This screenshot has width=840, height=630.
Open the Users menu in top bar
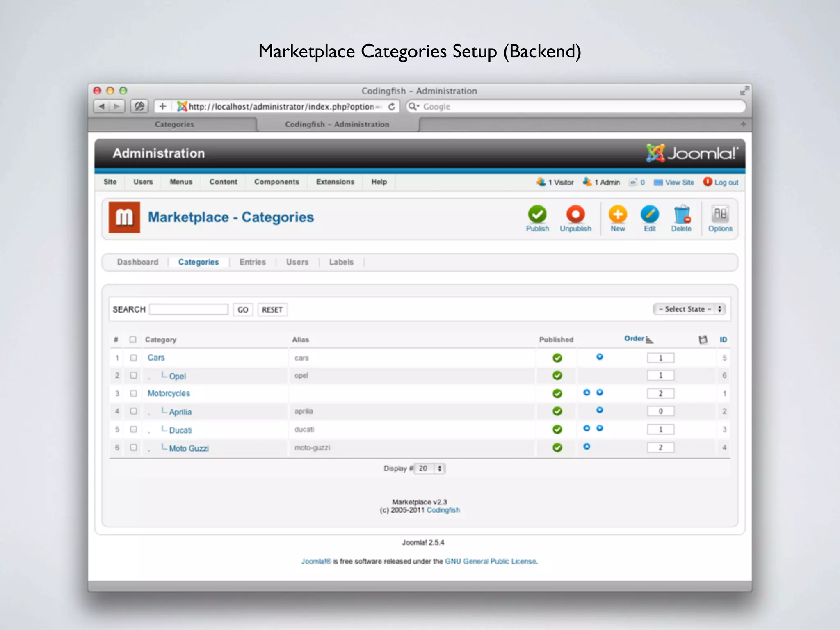[143, 182]
